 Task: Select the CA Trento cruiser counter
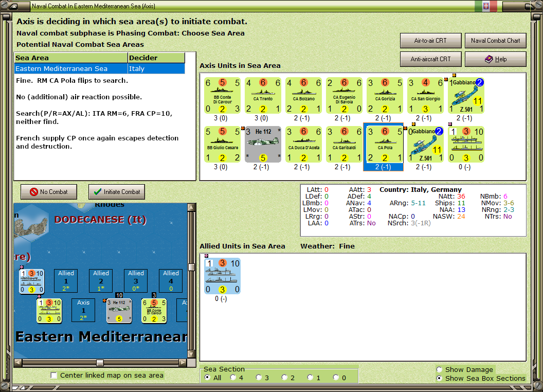[x=263, y=95]
